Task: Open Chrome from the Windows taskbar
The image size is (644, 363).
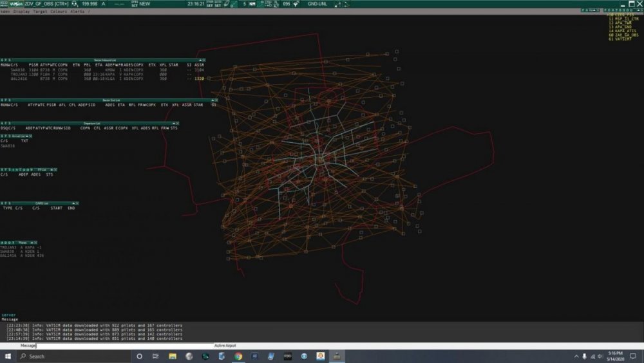Action: click(x=238, y=356)
